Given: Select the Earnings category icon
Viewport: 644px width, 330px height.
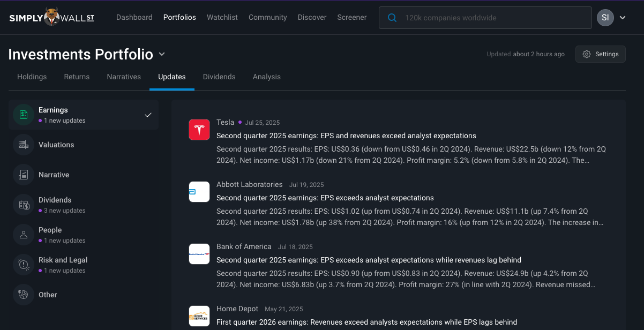Looking at the screenshot, I should (x=24, y=115).
